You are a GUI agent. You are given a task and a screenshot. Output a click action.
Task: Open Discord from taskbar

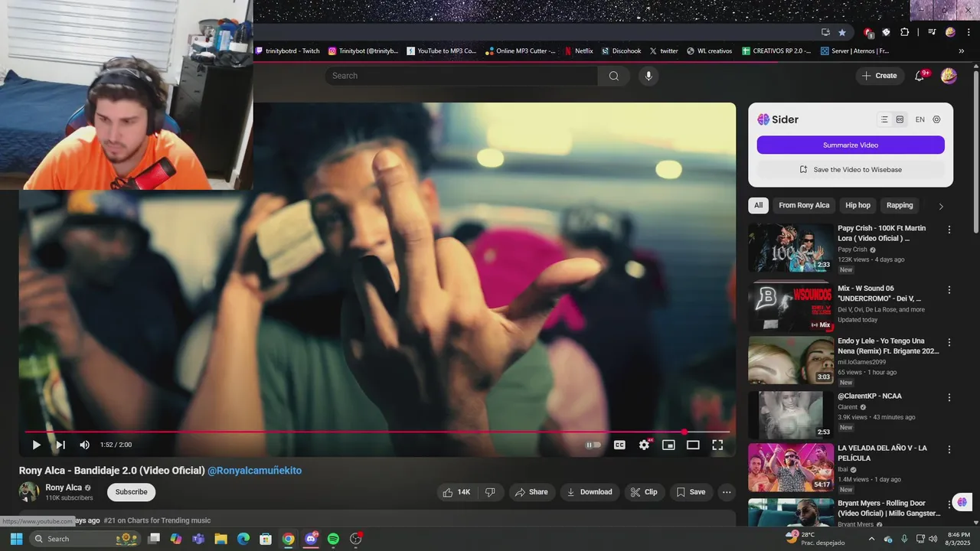click(311, 539)
